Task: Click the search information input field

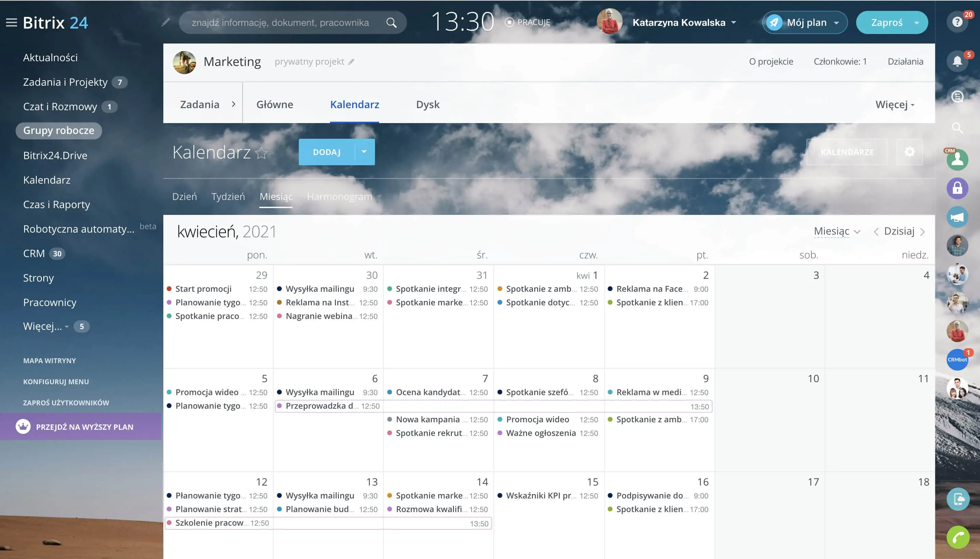Action: (280, 23)
